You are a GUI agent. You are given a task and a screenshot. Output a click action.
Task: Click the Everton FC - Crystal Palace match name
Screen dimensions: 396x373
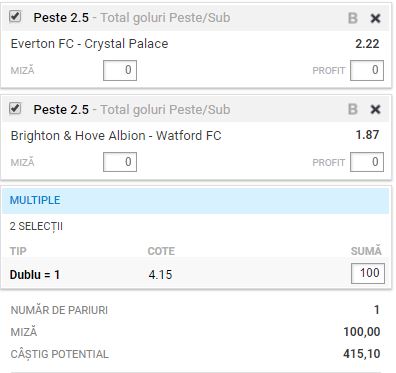click(x=89, y=44)
